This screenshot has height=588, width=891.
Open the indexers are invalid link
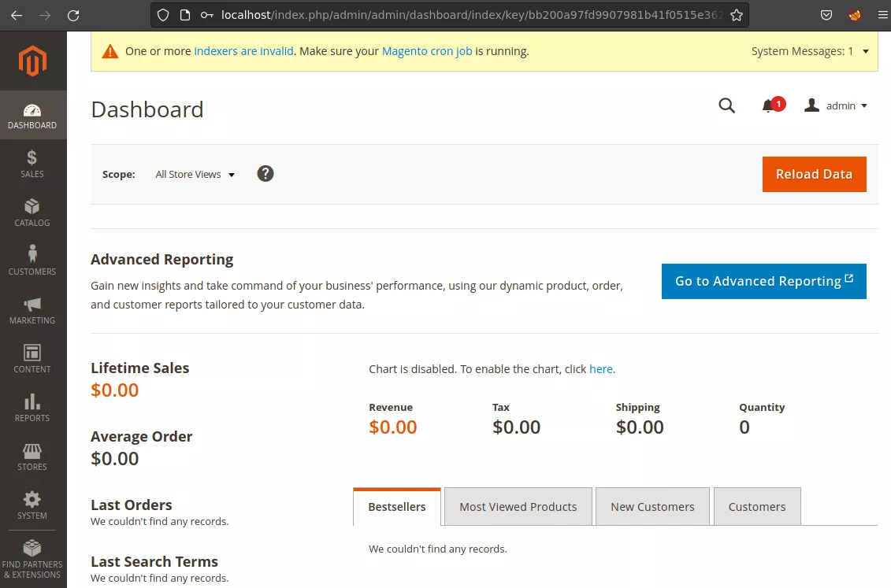pyautogui.click(x=243, y=50)
